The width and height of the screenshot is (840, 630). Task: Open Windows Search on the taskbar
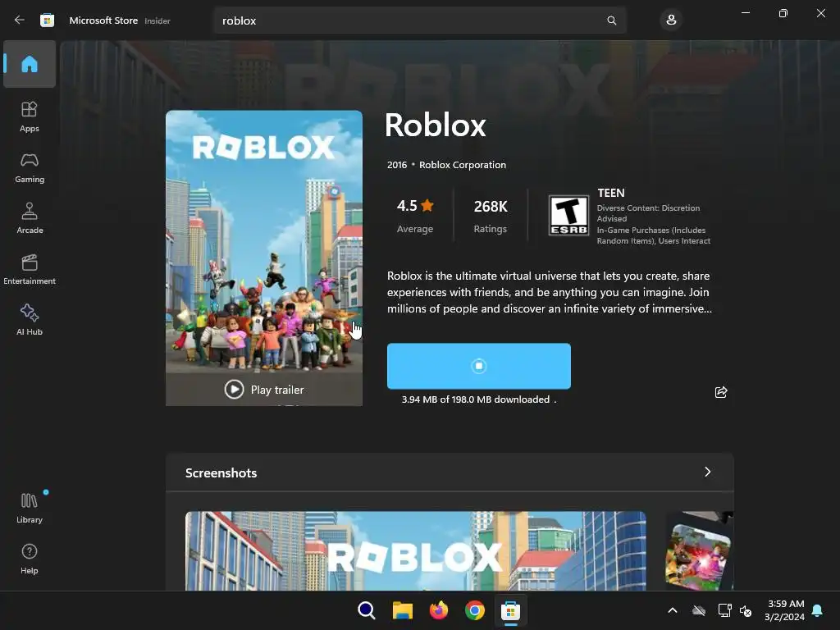[x=367, y=610]
